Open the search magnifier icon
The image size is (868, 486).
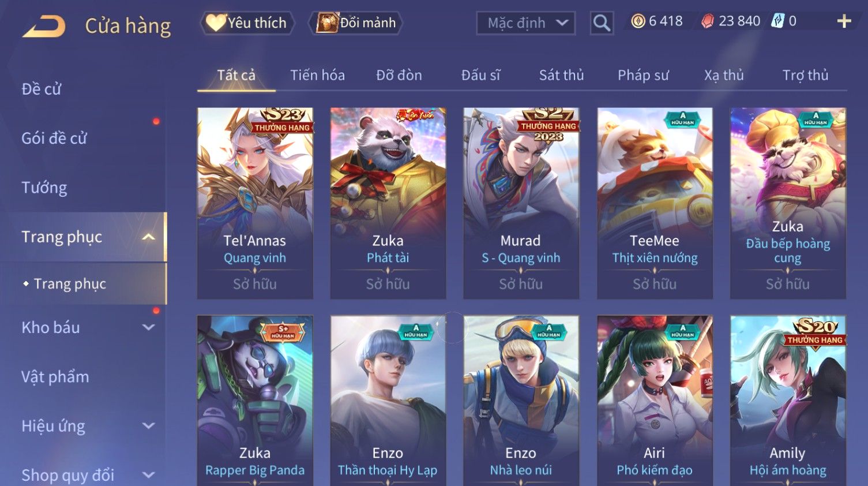coord(602,23)
